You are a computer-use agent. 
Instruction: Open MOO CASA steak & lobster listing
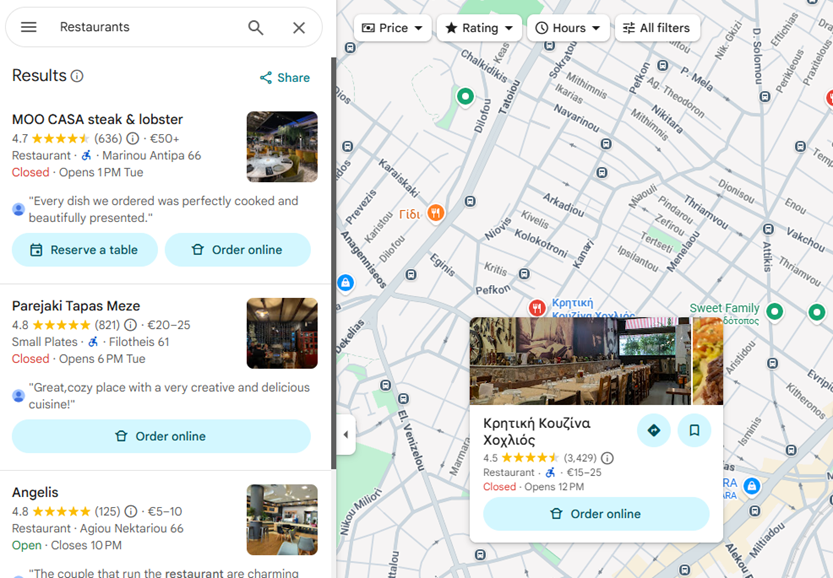click(97, 120)
